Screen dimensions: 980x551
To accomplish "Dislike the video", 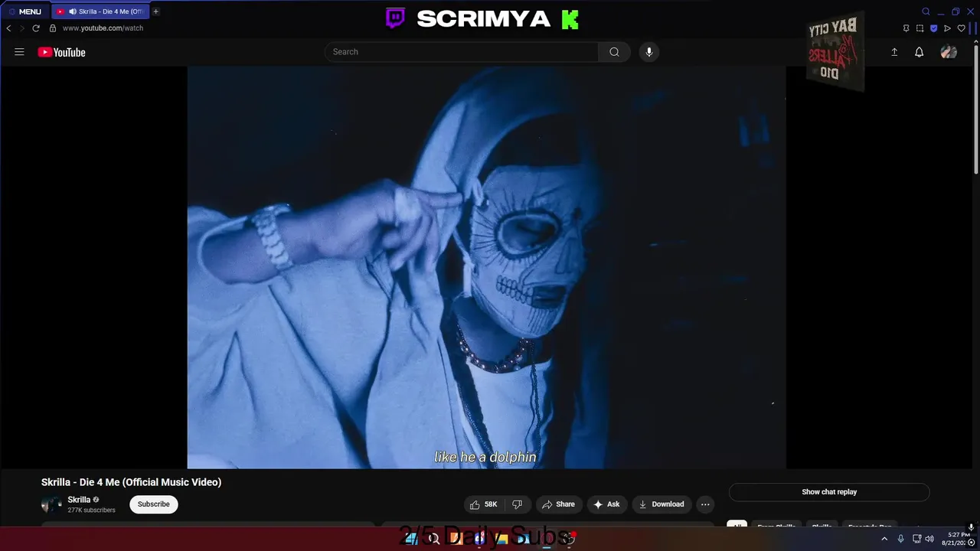I will click(x=518, y=504).
